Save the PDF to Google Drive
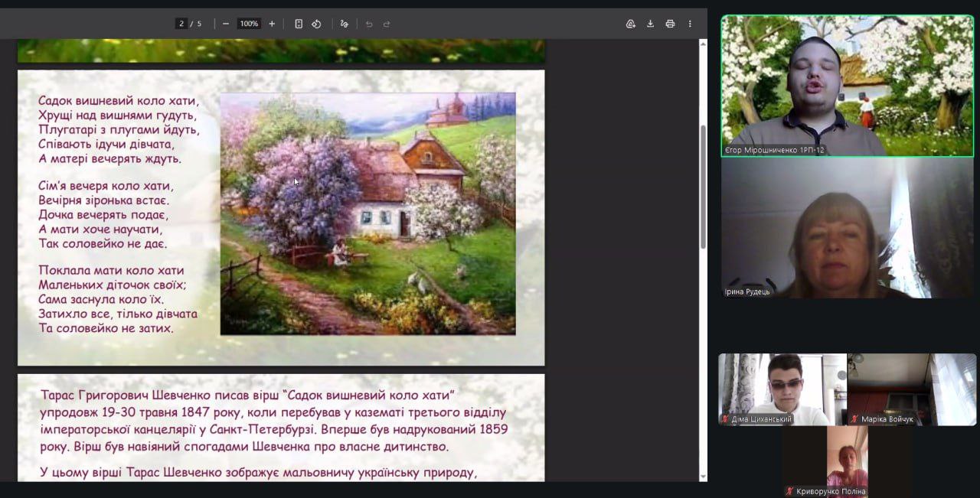Screen dimensions: 980x498 (x=631, y=24)
